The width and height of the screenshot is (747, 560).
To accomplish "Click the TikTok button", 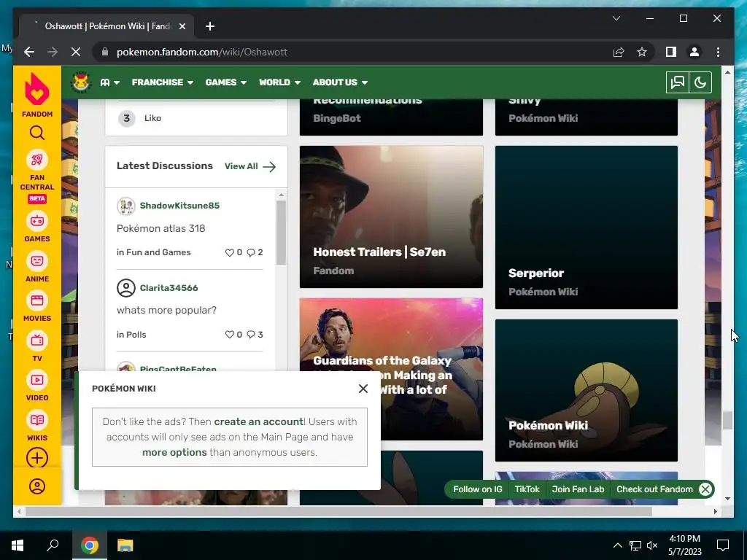I will point(527,489).
